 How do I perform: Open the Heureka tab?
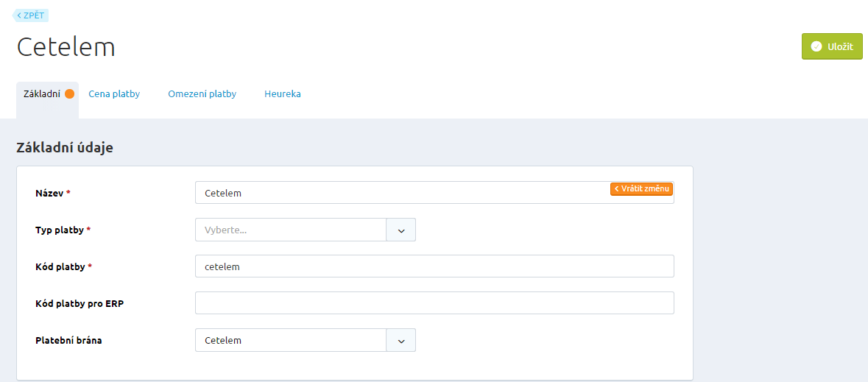282,94
